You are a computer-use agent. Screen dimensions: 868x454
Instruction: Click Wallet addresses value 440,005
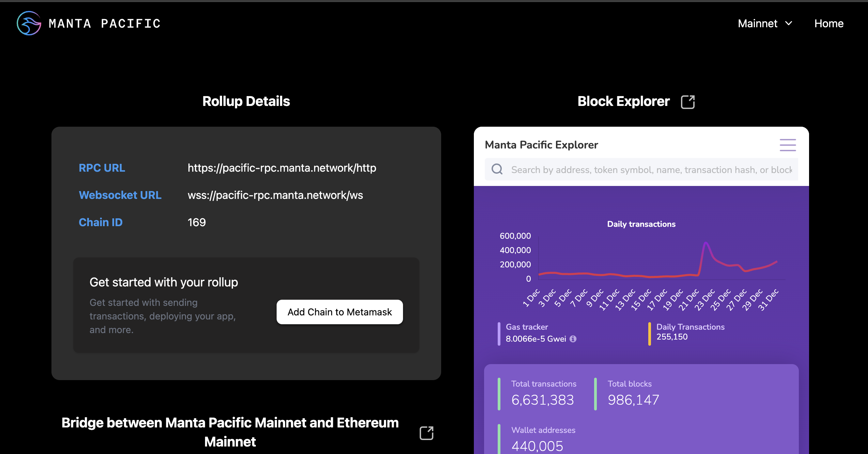tap(537, 446)
